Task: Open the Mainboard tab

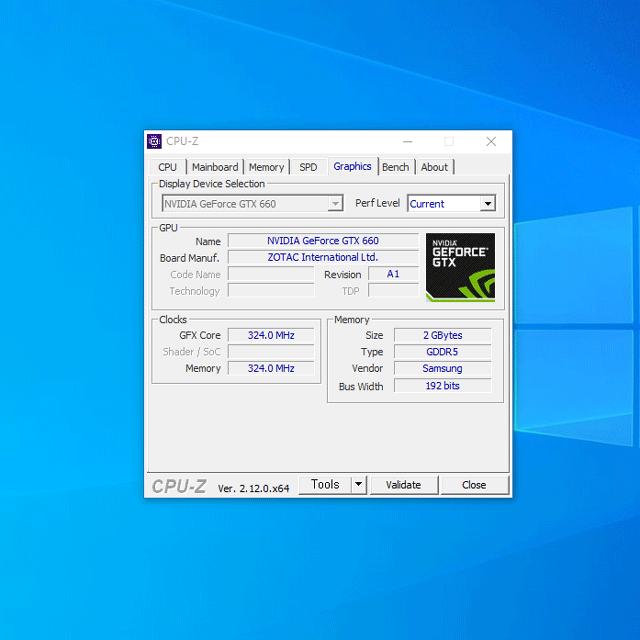Action: pos(215,167)
